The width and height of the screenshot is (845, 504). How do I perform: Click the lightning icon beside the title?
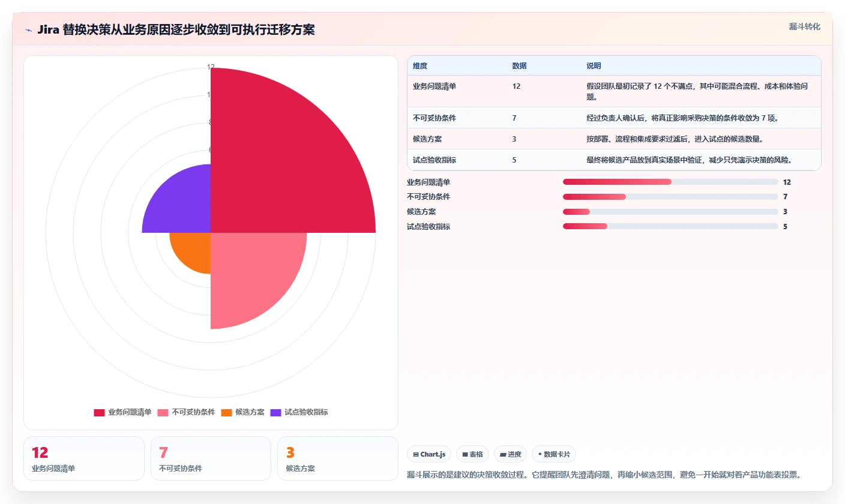[x=28, y=30]
